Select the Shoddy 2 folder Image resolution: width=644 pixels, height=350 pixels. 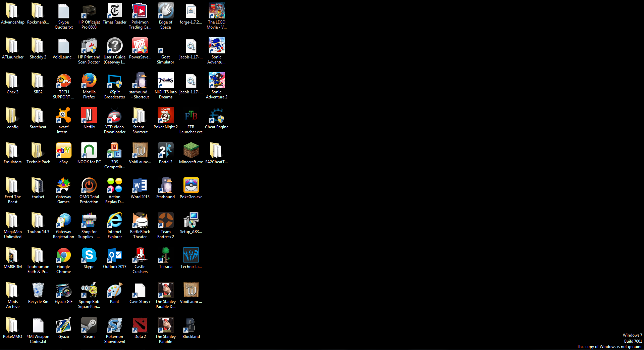38,46
